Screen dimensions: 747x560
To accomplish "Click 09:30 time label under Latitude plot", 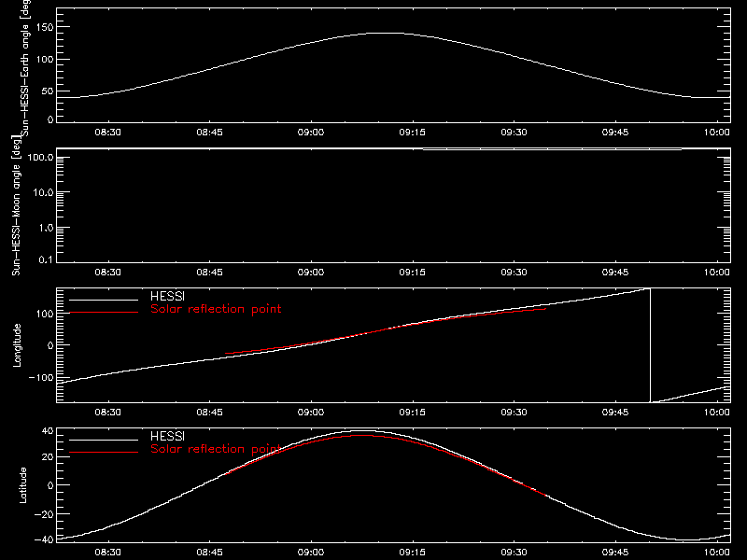I will pyautogui.click(x=514, y=553).
